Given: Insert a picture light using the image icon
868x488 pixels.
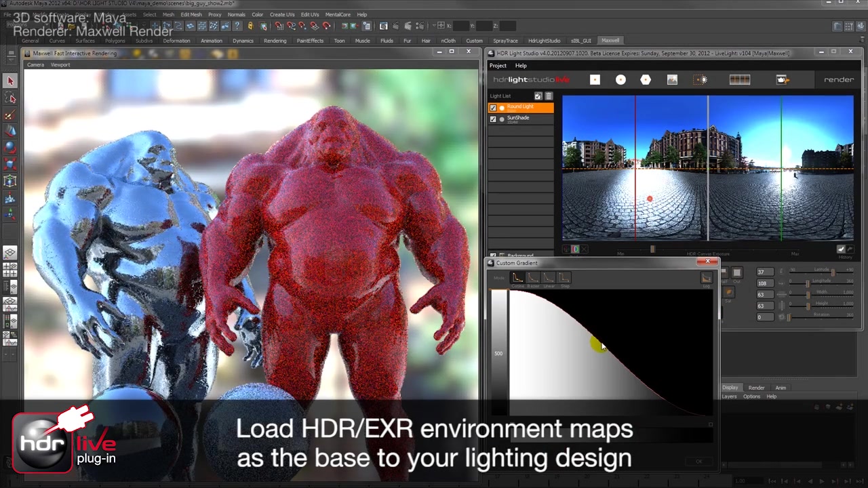Looking at the screenshot, I should [x=673, y=79].
